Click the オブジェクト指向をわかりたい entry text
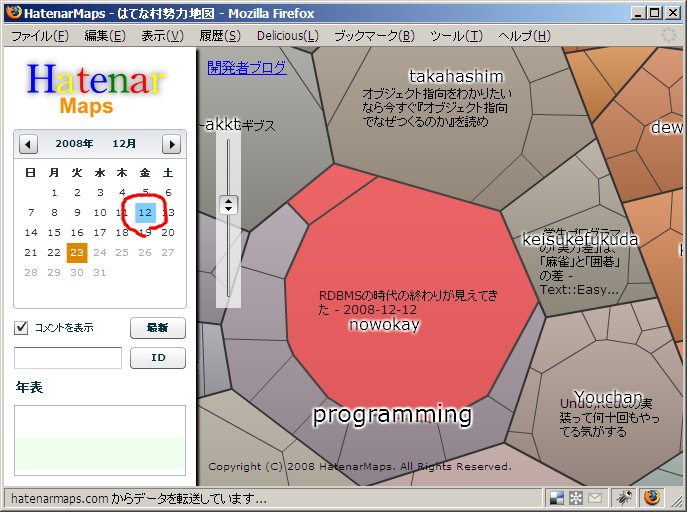 436,108
